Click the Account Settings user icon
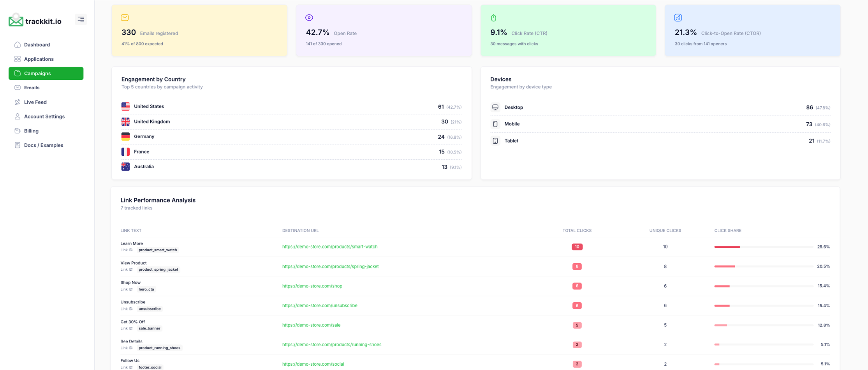 [x=18, y=116]
